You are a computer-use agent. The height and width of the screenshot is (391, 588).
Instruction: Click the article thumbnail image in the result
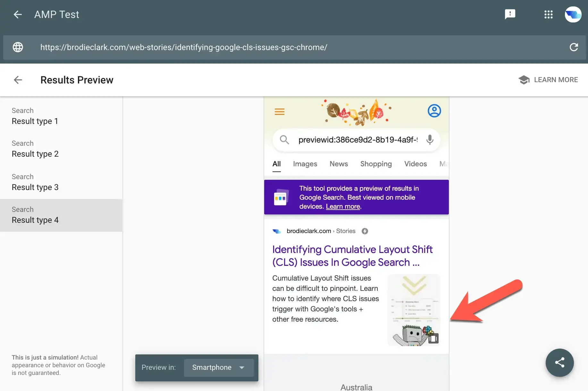pos(414,310)
